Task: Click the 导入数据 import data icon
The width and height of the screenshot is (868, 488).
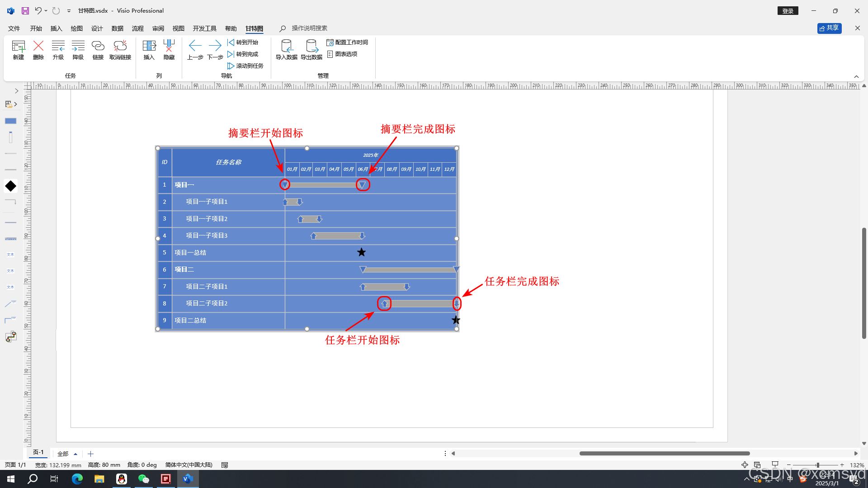Action: tap(286, 46)
